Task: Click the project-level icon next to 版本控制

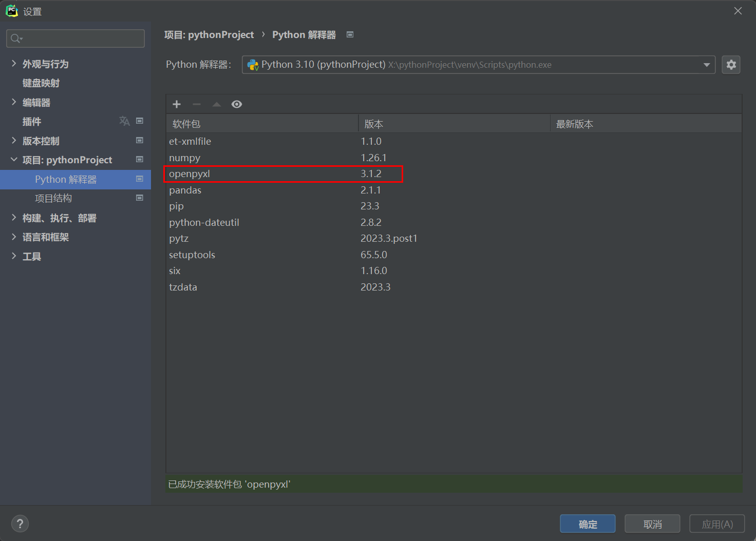Action: pyautogui.click(x=139, y=140)
